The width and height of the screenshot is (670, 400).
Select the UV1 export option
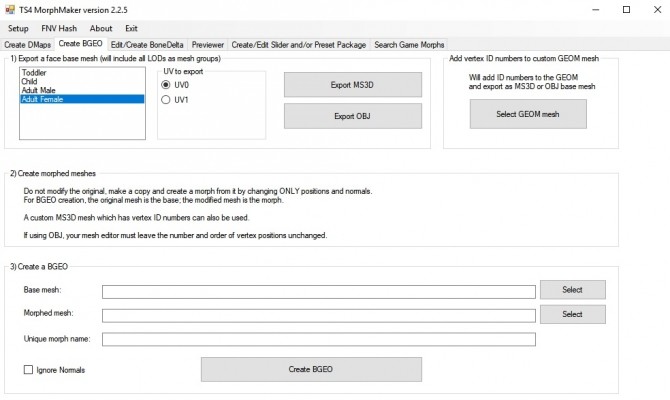point(167,100)
